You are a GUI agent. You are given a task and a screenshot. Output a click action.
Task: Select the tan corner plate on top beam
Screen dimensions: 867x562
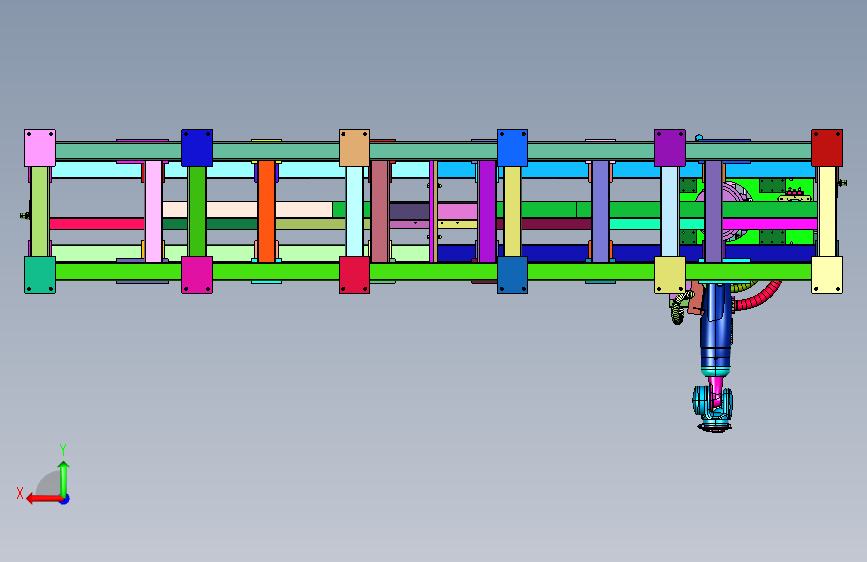(354, 148)
